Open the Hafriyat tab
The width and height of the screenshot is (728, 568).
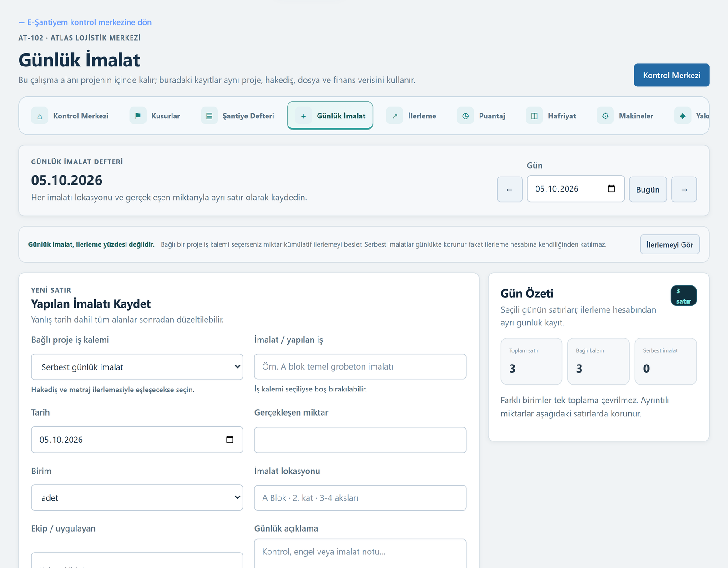pyautogui.click(x=551, y=116)
